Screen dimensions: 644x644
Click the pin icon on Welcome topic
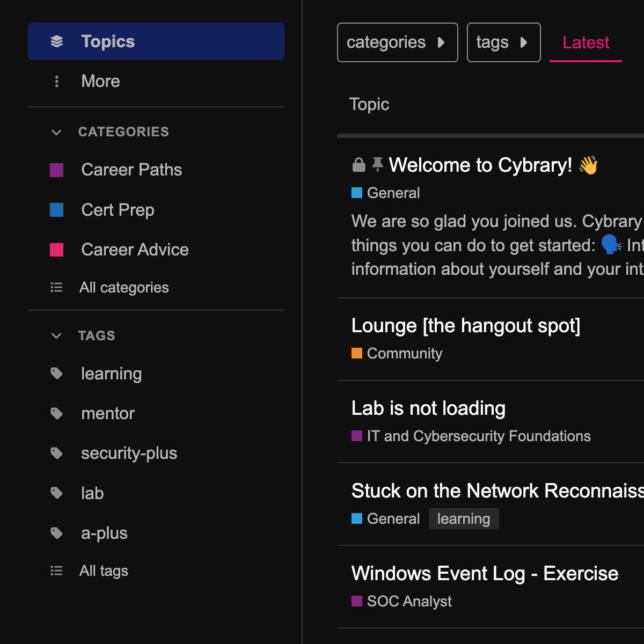tap(378, 164)
